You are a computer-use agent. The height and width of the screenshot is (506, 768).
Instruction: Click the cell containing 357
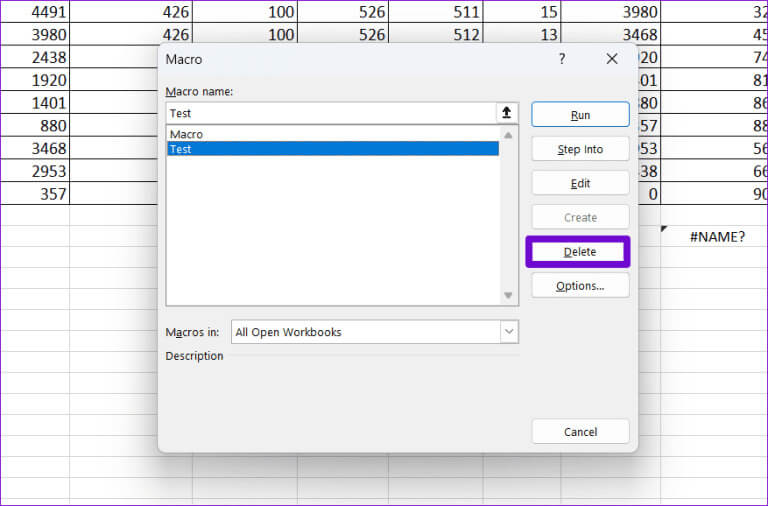(34, 194)
